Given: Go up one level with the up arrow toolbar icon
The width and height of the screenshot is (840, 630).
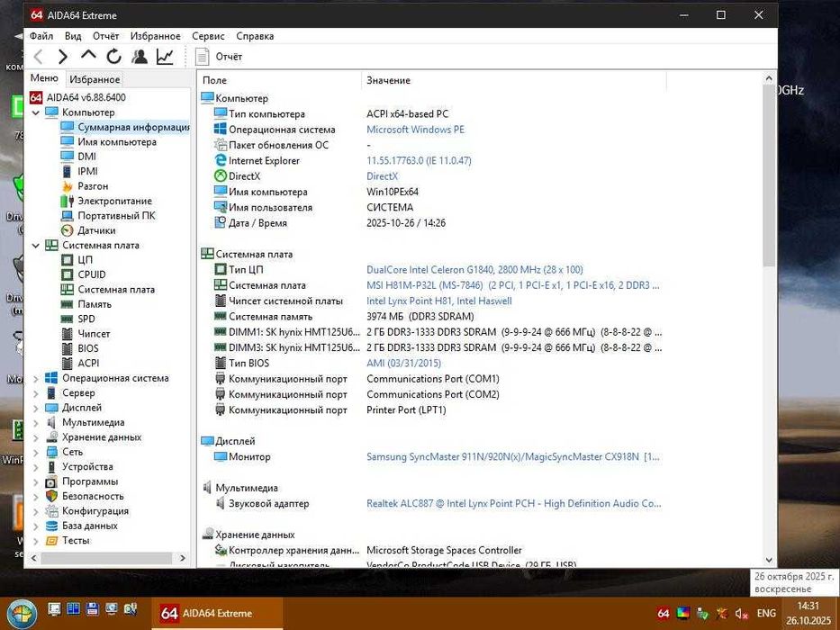Looking at the screenshot, I should tap(88, 55).
